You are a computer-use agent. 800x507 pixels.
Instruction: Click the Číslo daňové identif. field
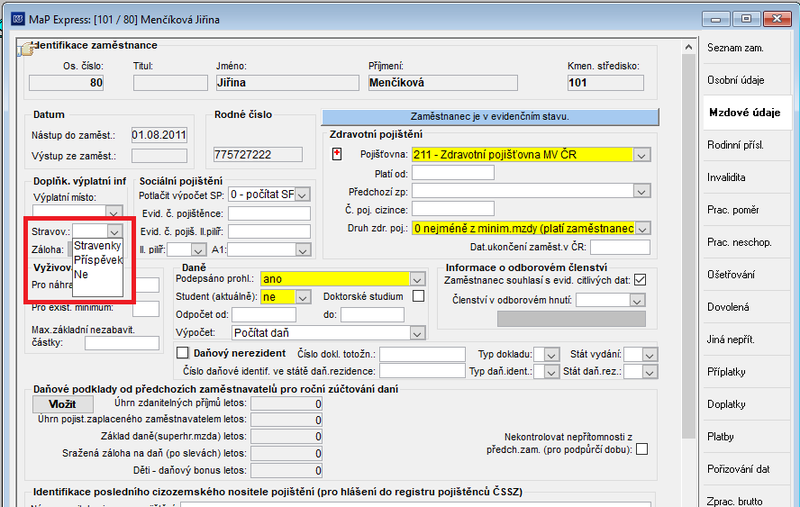422,371
